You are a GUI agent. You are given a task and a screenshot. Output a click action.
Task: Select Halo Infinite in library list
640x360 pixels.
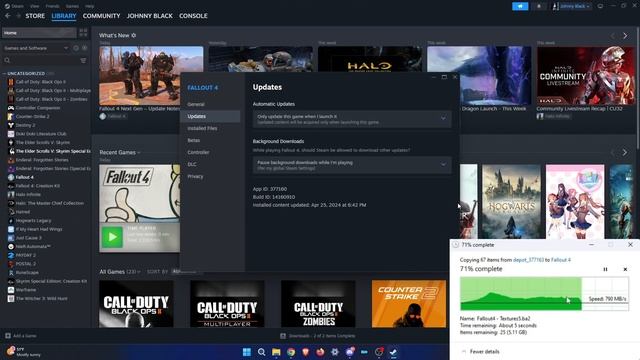point(28,194)
